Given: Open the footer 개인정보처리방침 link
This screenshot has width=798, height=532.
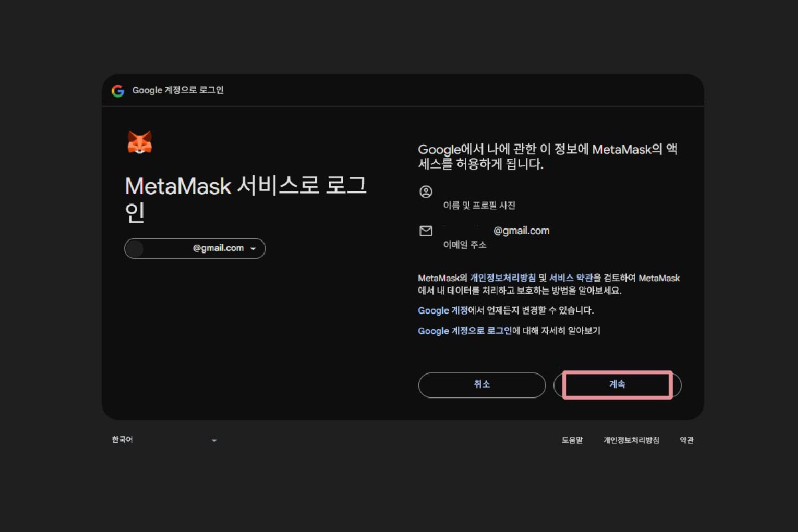Looking at the screenshot, I should coord(631,440).
